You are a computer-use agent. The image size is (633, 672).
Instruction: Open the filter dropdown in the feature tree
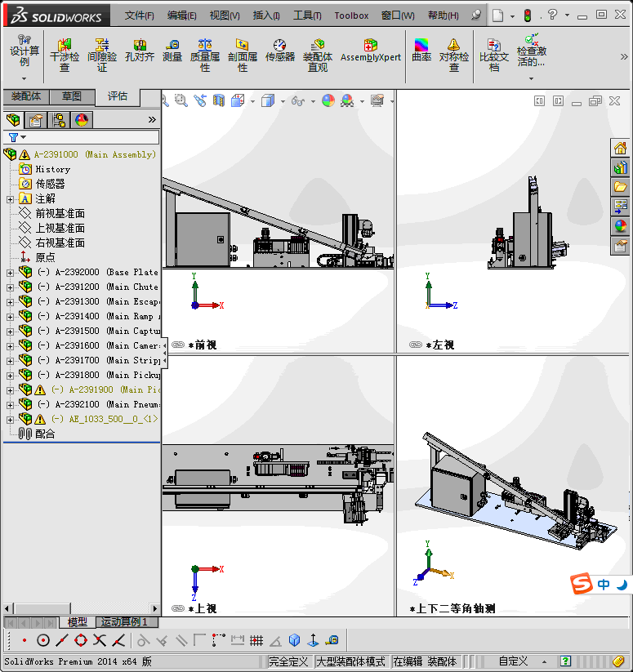coord(24,137)
